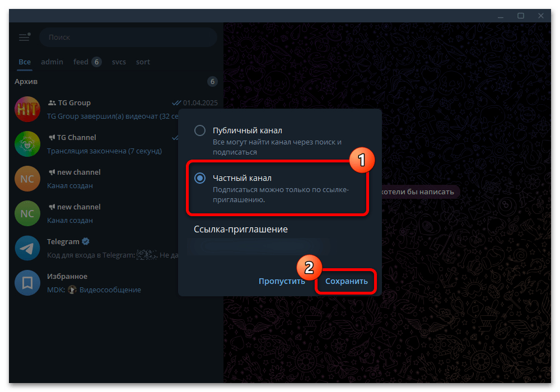Click the TG Group завершил(а) видеочат preview
Viewport: 560px width, 392px height.
pyautogui.click(x=113, y=116)
